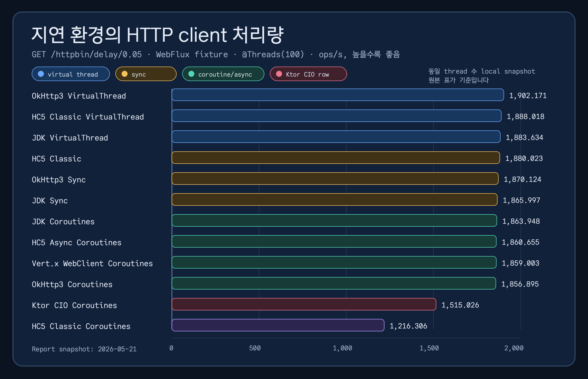
Task: Click the 'HC5 Async Coroutines' row label
Action: point(76,243)
